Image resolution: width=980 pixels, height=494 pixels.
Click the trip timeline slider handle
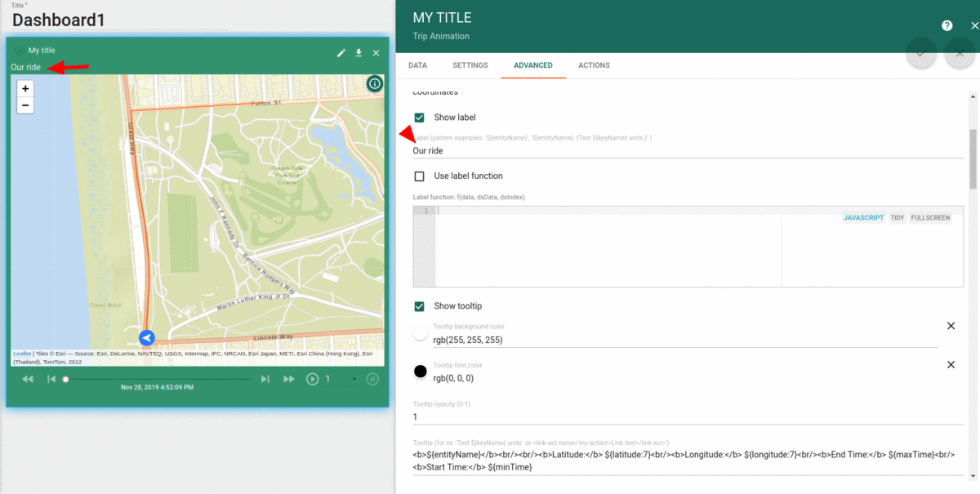coord(66,379)
